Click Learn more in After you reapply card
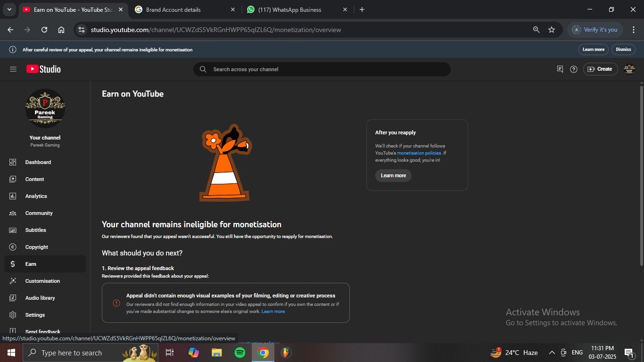 (393, 175)
